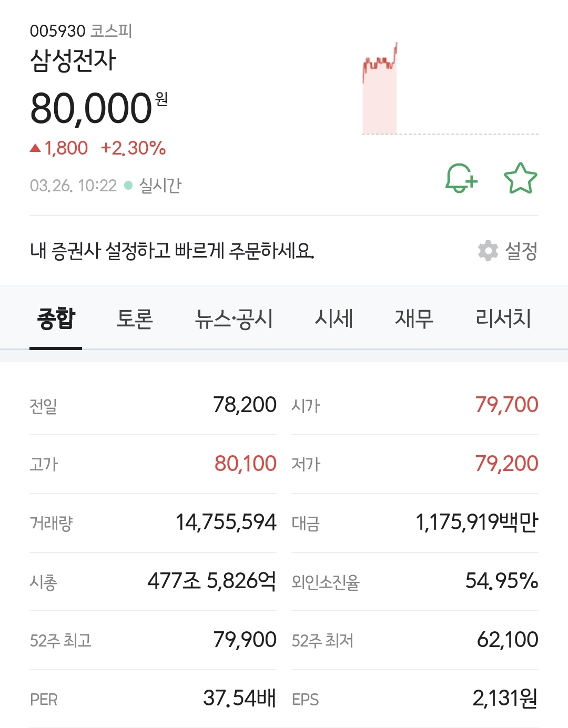The image size is (568, 728).
Task: Open the 리서치 tab
Action: point(501,319)
